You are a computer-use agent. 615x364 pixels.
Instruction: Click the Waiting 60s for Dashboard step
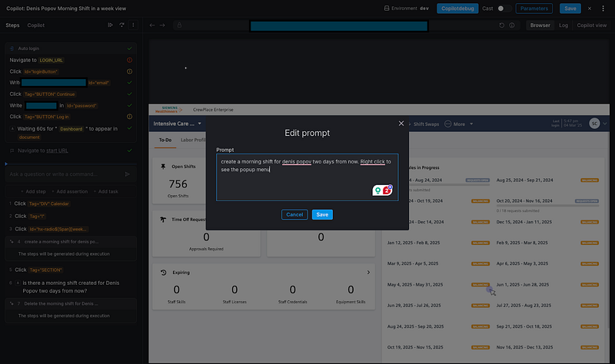coord(71,133)
